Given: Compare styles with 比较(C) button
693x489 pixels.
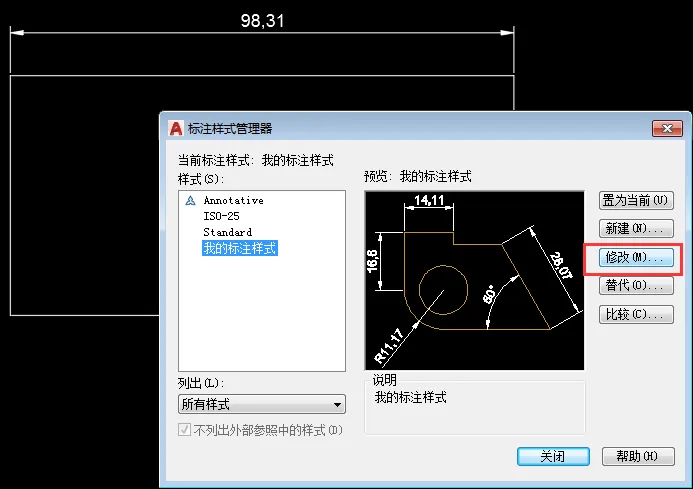Looking at the screenshot, I should coord(636,314).
